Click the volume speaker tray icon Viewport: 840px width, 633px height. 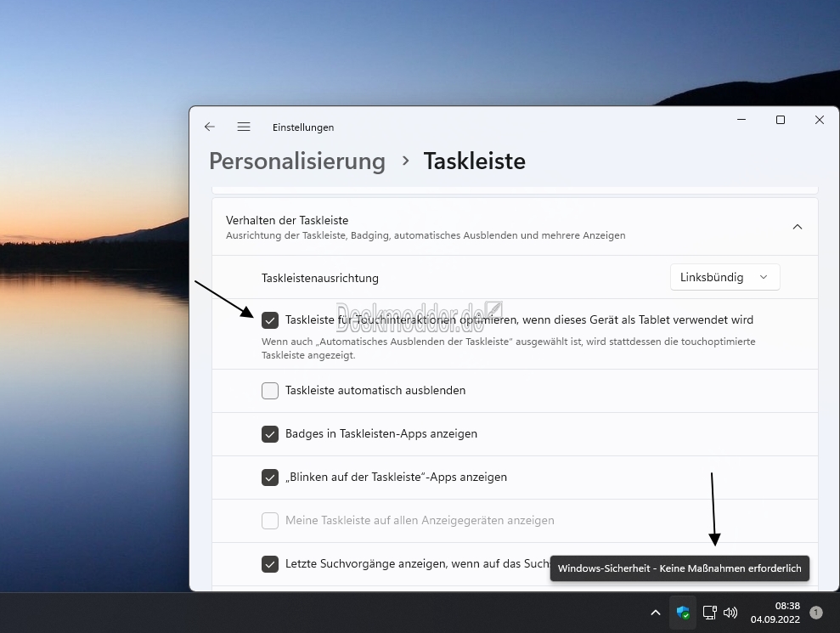pos(730,613)
